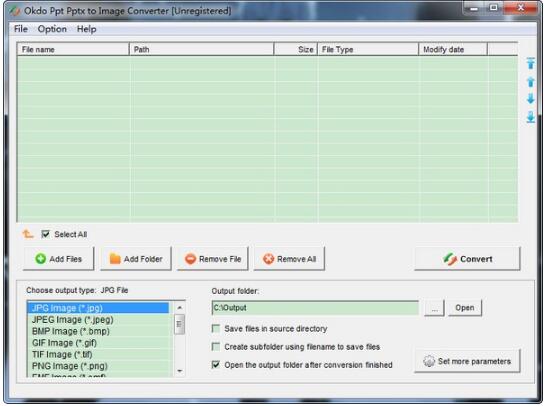Maximize the converter window

[x=493, y=8]
